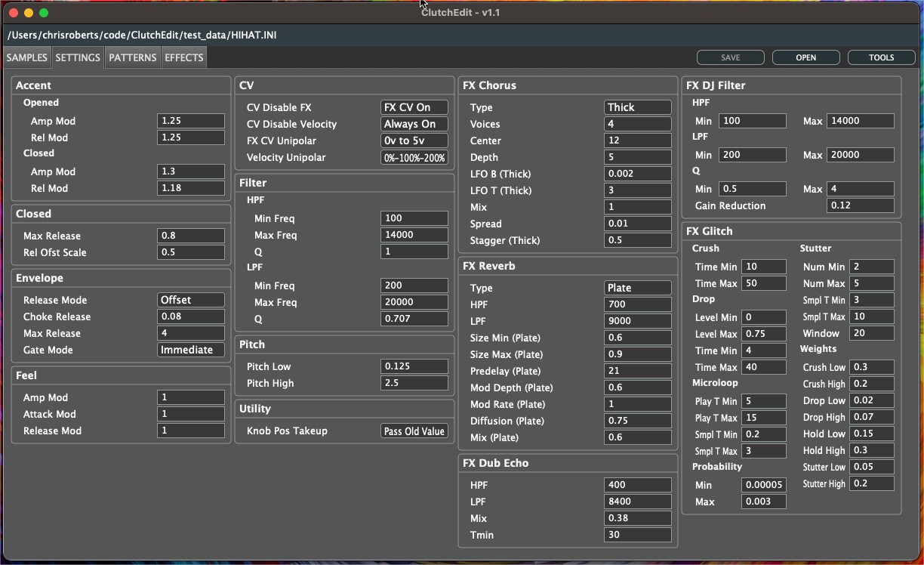The height and width of the screenshot is (565, 924).
Task: Edit the Accent Closed Amp Mod value
Action: (191, 171)
